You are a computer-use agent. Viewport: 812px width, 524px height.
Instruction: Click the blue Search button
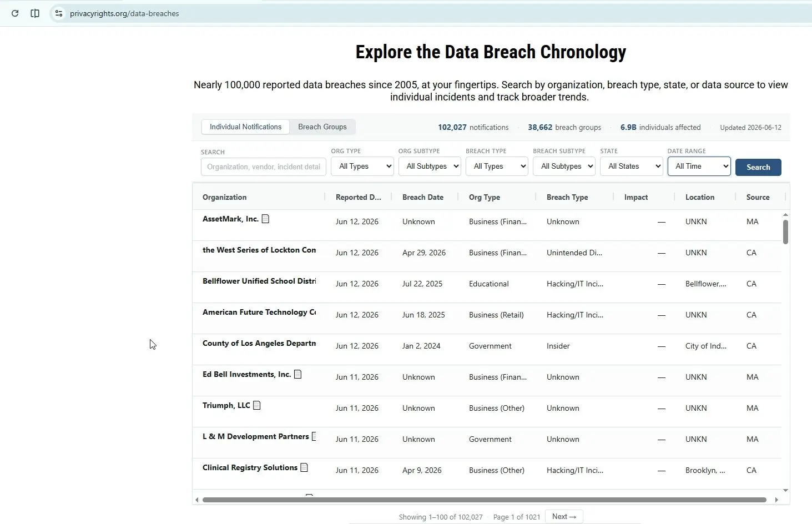pyautogui.click(x=758, y=167)
